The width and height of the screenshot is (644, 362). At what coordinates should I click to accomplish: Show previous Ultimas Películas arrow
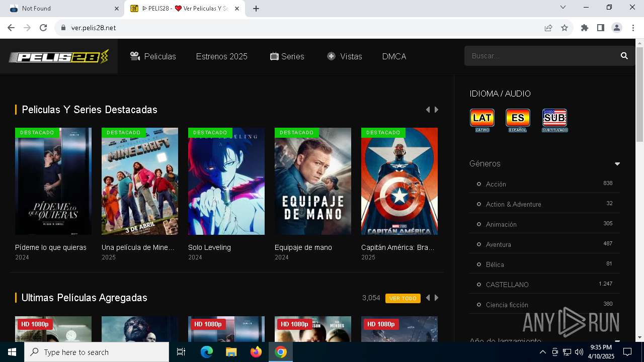[x=428, y=298]
